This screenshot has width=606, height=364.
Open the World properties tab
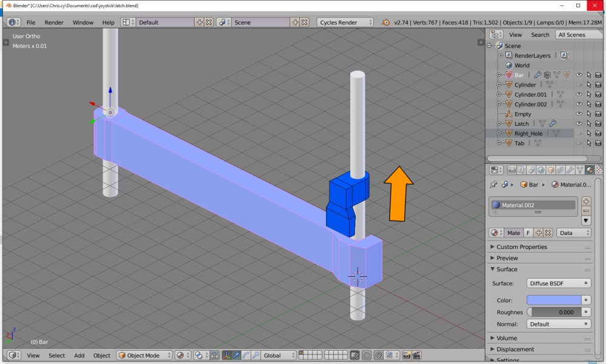click(541, 170)
